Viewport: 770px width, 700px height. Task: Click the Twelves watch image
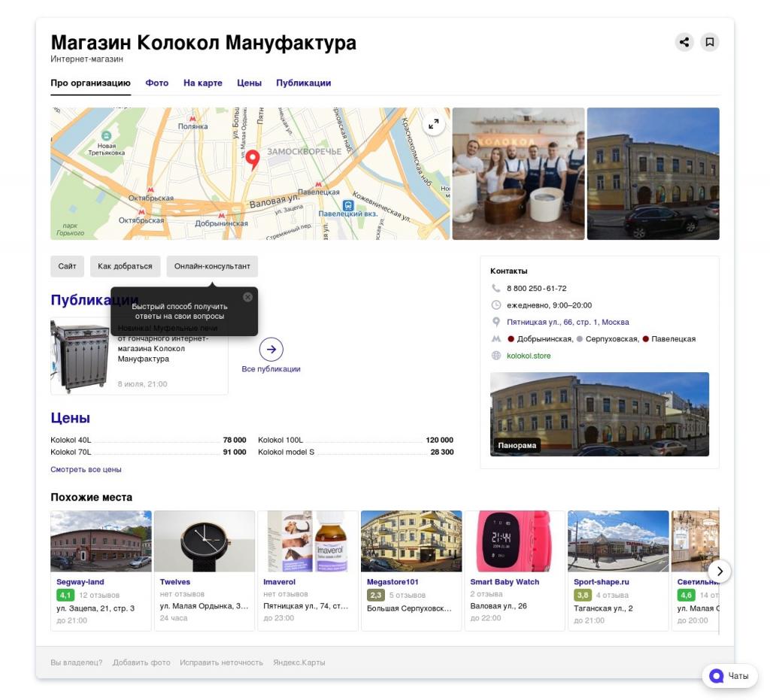[x=205, y=541]
